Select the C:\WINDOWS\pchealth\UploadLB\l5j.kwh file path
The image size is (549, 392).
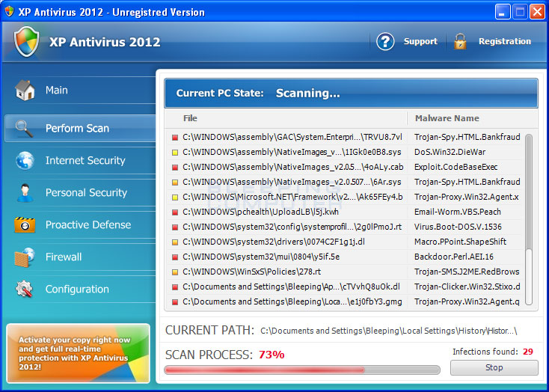point(260,212)
